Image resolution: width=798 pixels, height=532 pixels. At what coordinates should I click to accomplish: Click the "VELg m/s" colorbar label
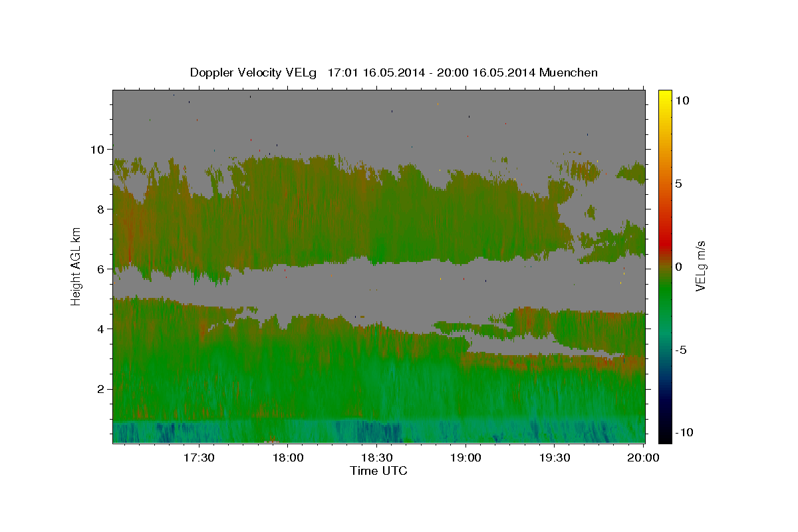pos(700,265)
